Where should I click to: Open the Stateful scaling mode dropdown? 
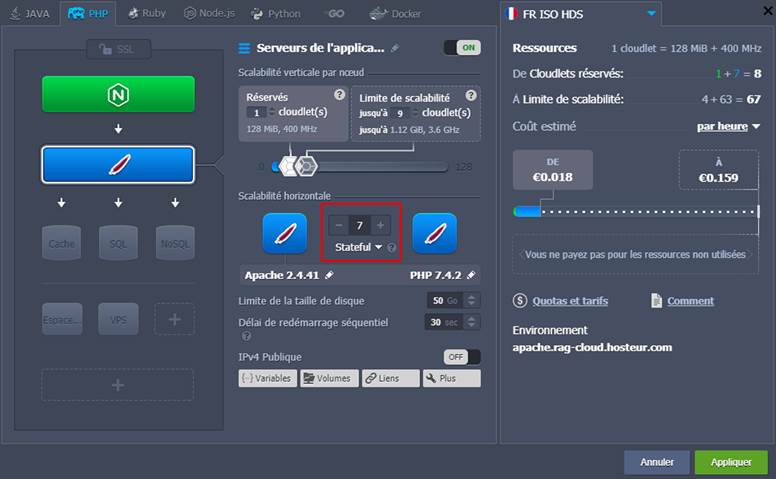pos(358,247)
